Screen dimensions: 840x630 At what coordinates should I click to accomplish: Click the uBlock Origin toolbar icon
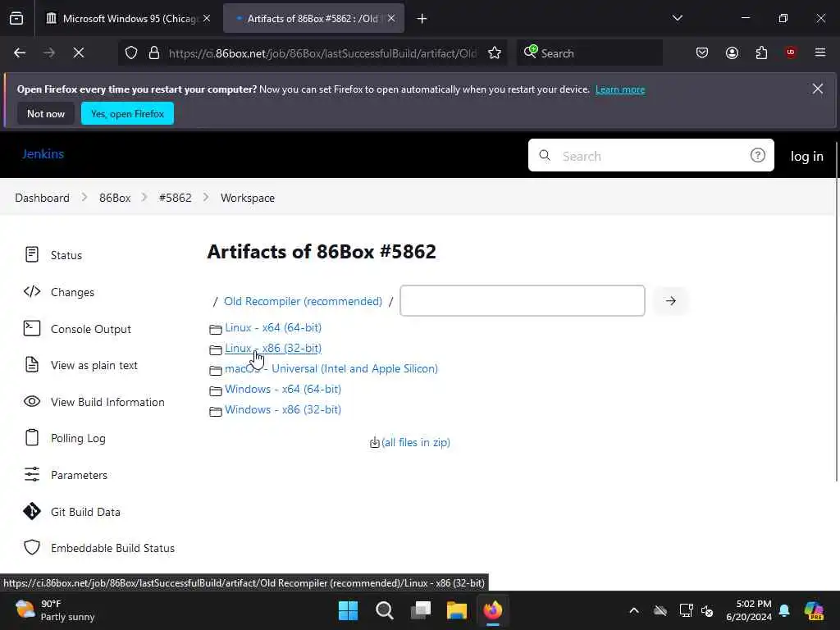click(x=791, y=52)
